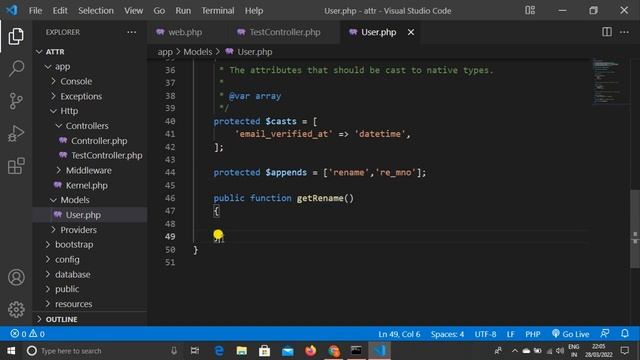Click the VS Code logo icon
Viewport: 640px width, 360px height.
[x=11, y=10]
